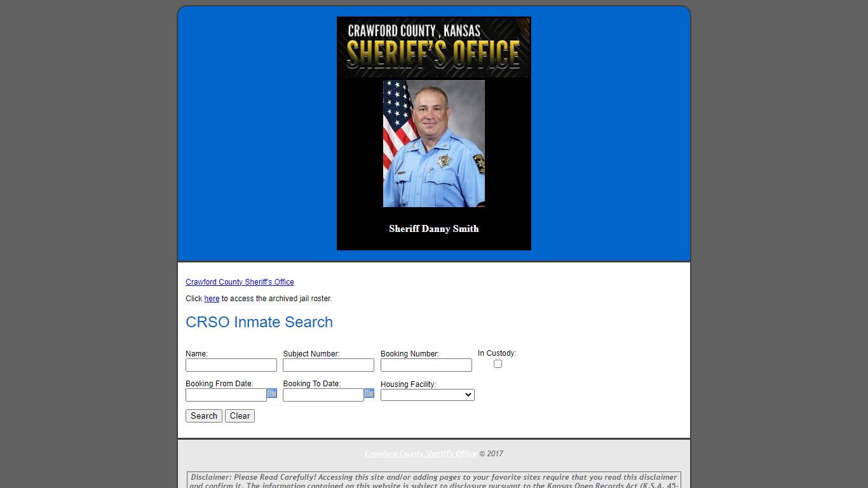Image resolution: width=868 pixels, height=488 pixels.
Task: Click the Search button
Action: coord(204,416)
